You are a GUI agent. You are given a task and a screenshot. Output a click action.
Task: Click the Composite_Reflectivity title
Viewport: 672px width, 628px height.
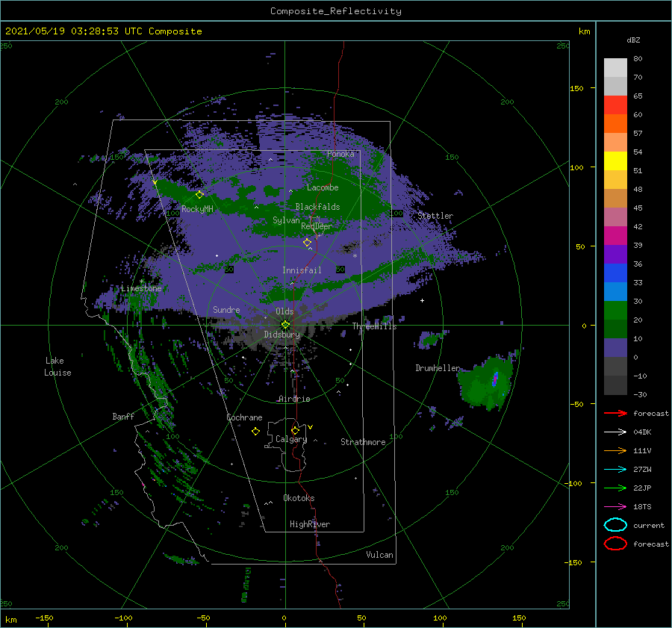pyautogui.click(x=336, y=11)
